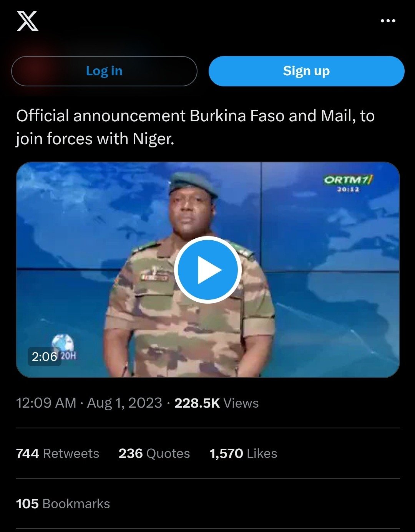415x532 pixels.
Task: Click the X logo
Action: click(x=27, y=21)
